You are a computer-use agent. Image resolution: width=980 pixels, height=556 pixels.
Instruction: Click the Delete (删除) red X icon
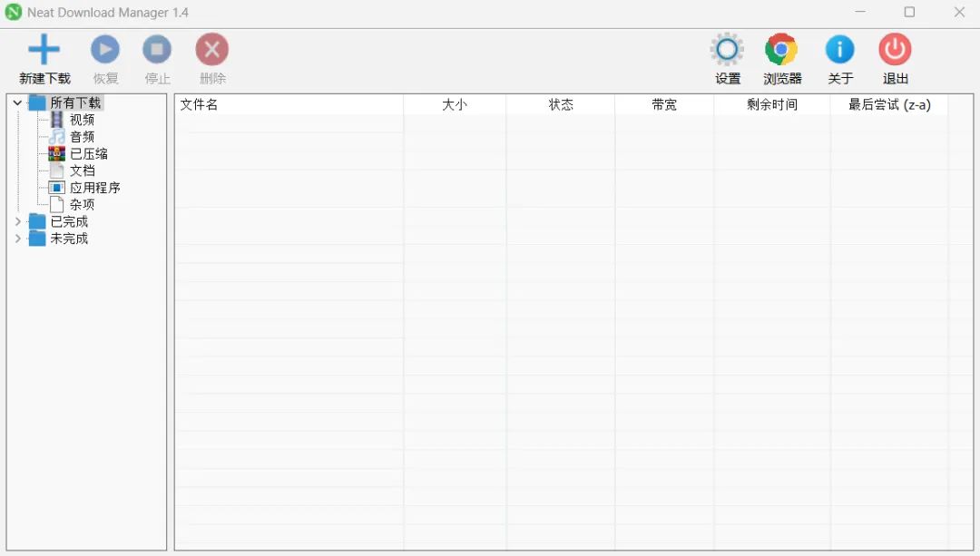coord(212,50)
